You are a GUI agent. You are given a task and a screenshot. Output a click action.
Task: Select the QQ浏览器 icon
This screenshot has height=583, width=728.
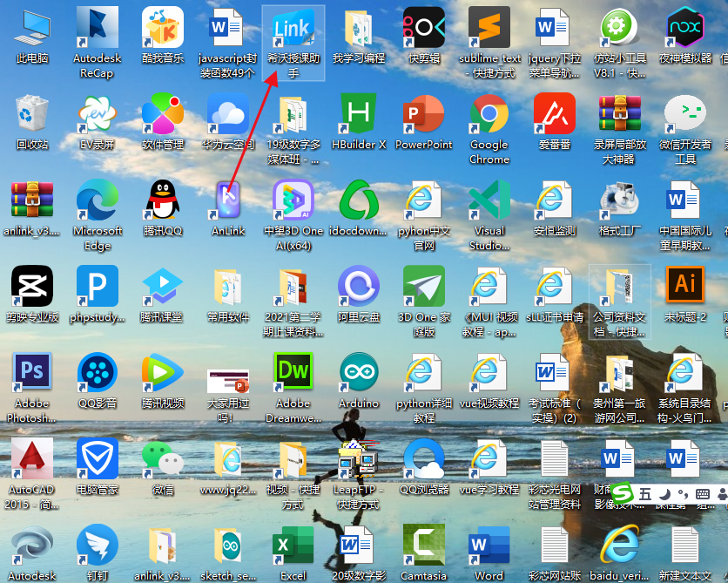(x=423, y=458)
